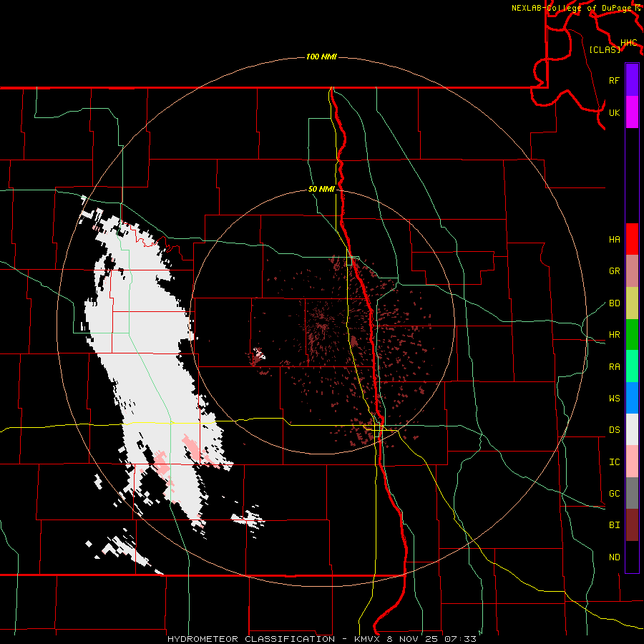Click the WS blue color swatch

[632, 398]
